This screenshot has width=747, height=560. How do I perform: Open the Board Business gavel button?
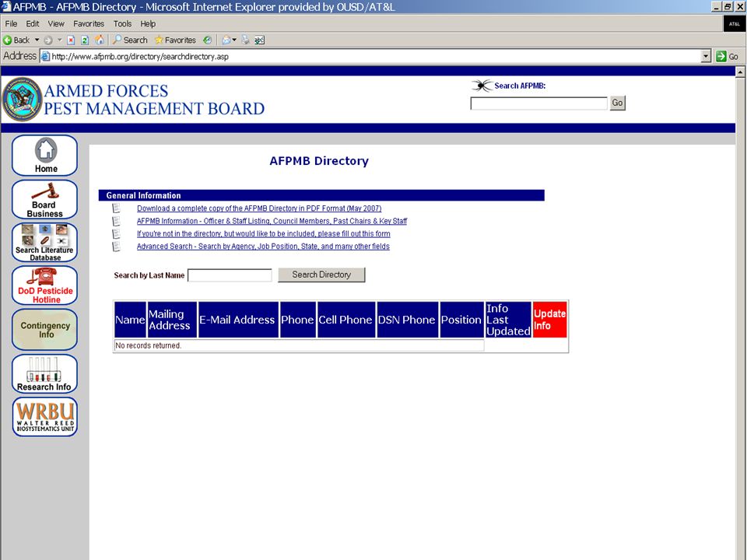[x=45, y=200]
